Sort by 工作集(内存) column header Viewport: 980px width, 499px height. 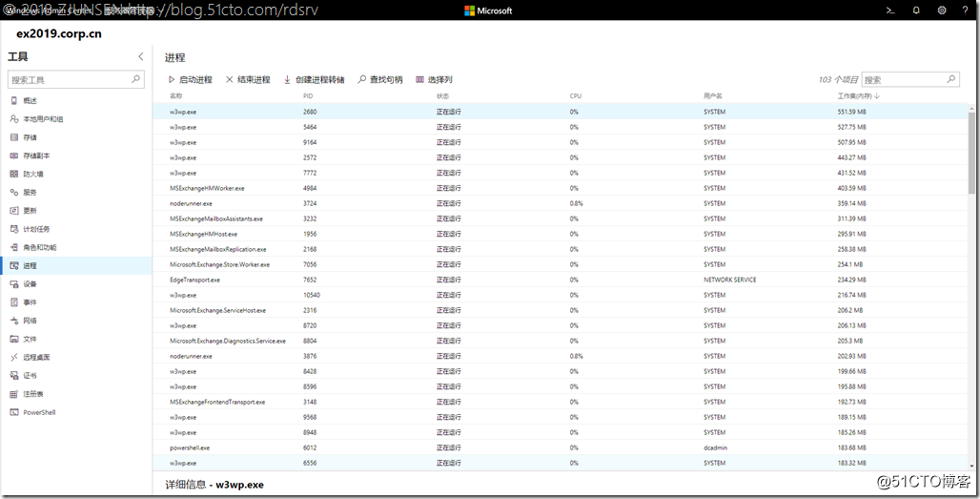[x=858, y=96]
